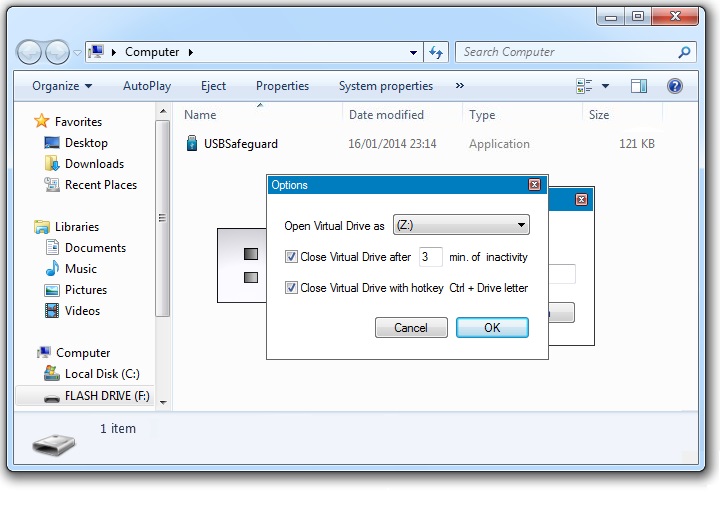Click the Local Disk (C:) drive icon
The image size is (720, 510).
pyautogui.click(x=52, y=373)
